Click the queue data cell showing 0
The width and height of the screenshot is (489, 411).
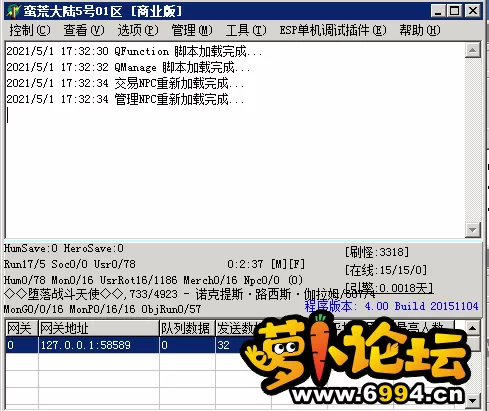pos(187,345)
